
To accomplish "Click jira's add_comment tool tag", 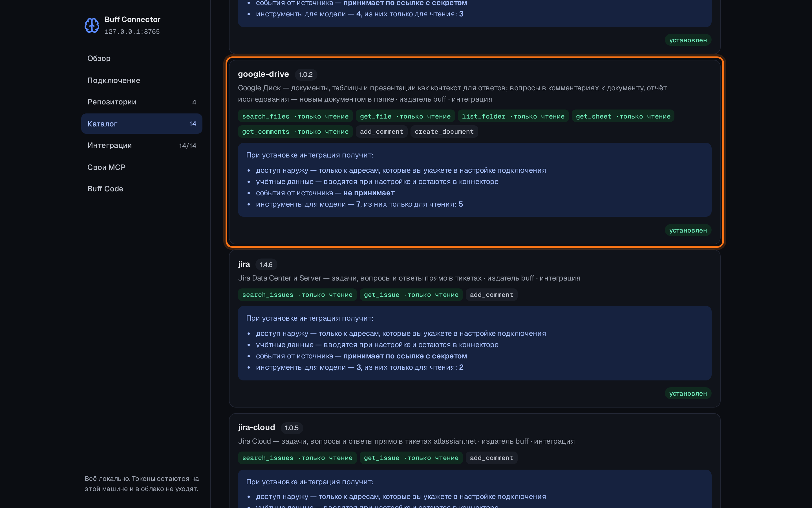I will pos(491,295).
